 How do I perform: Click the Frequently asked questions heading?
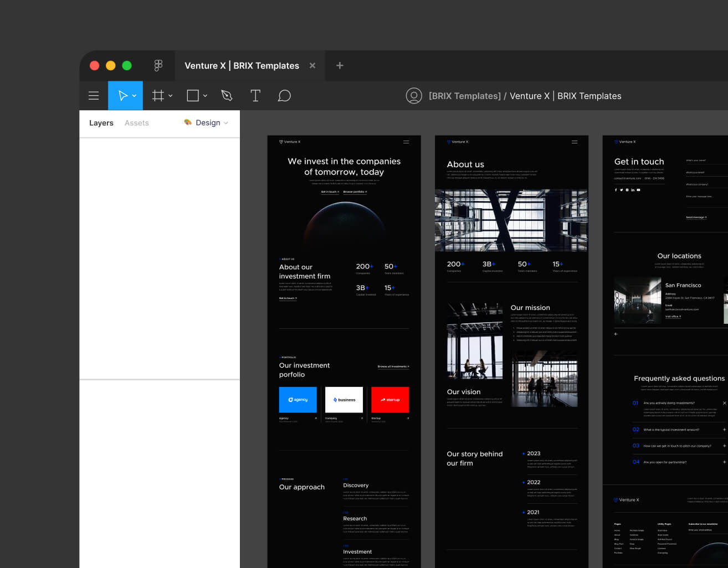(679, 379)
